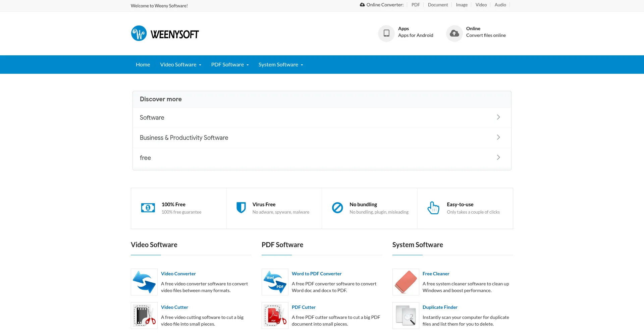The image size is (644, 333).
Task: Go to the Home menu item
Action: coord(143,64)
